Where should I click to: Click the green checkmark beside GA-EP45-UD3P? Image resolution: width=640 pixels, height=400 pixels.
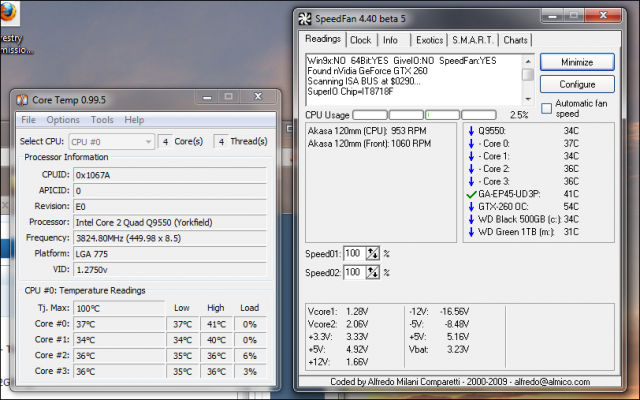pyautogui.click(x=471, y=194)
